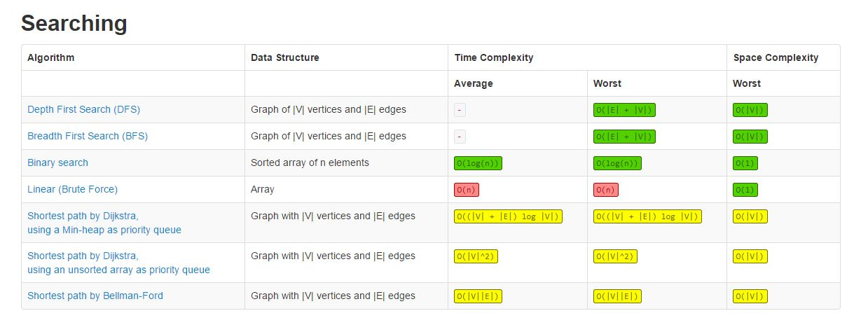Click the Space Complexity column header
The image size is (868, 332).
click(x=775, y=57)
